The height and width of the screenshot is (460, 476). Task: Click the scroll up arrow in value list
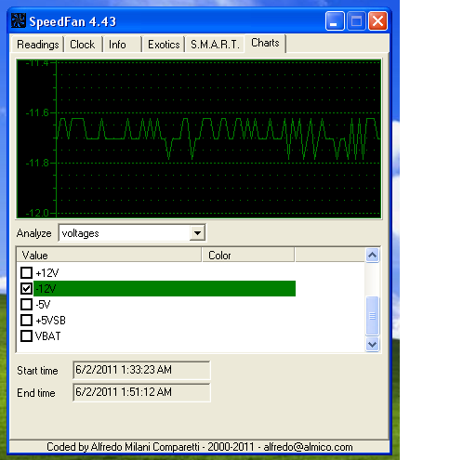pos(372,256)
